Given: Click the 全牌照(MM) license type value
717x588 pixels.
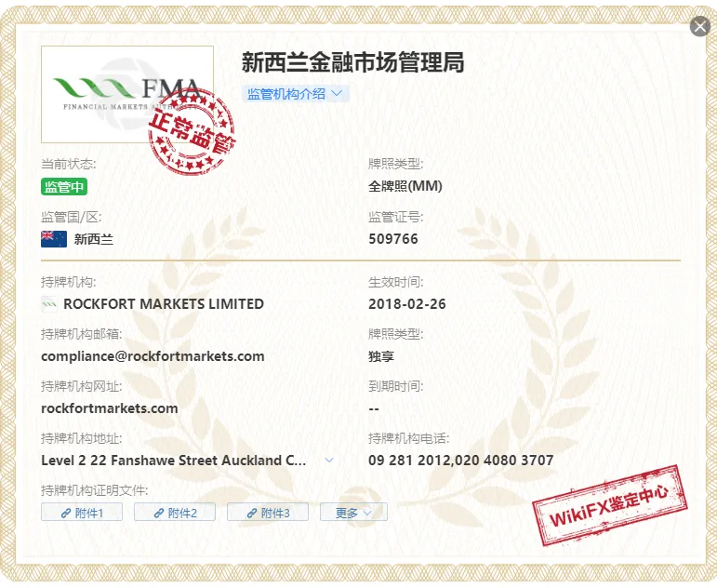Looking at the screenshot, I should click(405, 186).
